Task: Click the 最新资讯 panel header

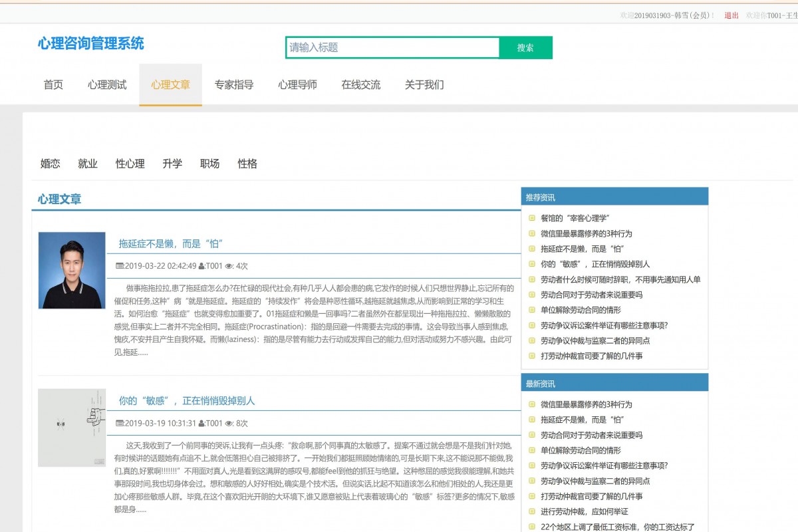Action: tap(614, 382)
